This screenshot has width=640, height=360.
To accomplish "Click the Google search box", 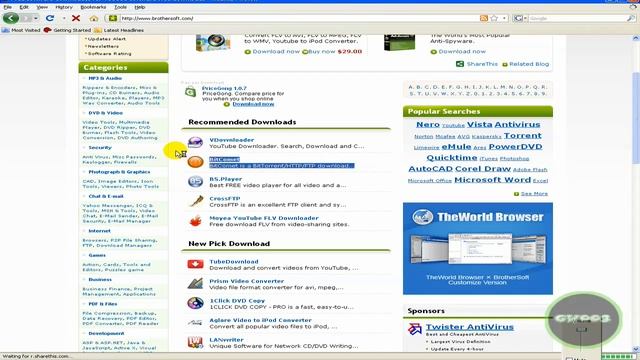I will (577, 18).
